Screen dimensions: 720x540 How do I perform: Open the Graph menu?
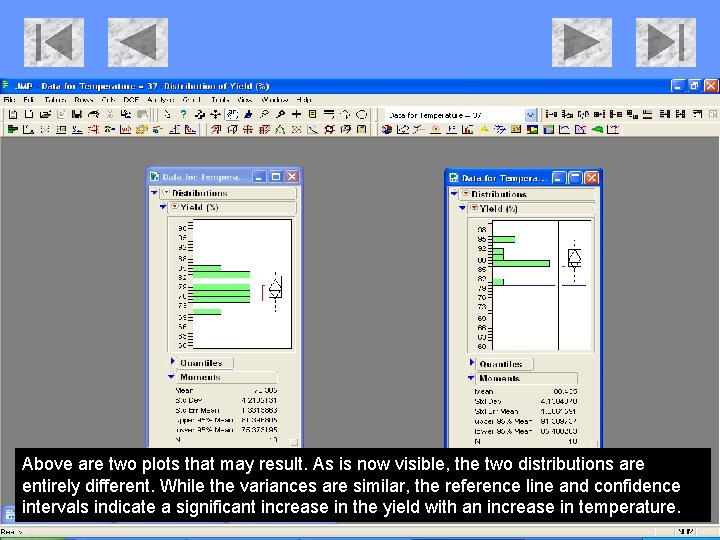pyautogui.click(x=191, y=100)
